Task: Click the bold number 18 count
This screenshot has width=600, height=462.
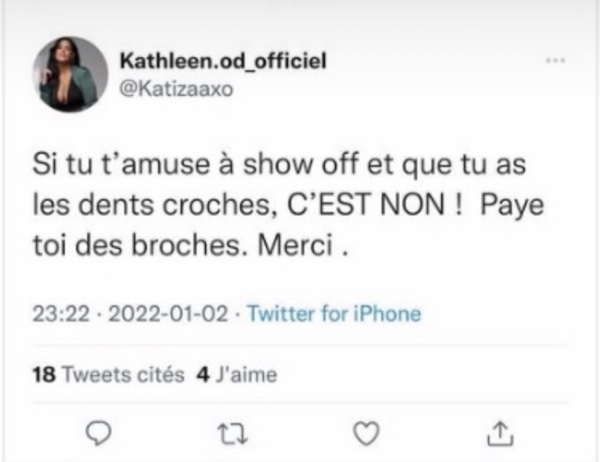Action: click(44, 374)
